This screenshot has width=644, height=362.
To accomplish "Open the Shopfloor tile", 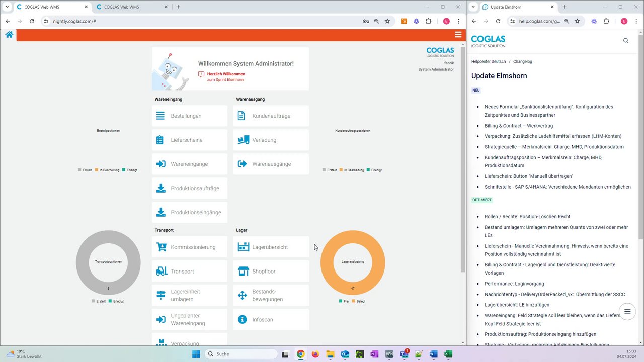I will (271, 271).
